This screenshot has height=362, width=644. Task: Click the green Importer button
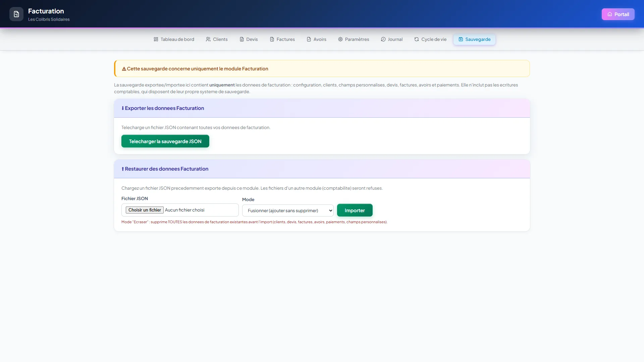point(355,210)
